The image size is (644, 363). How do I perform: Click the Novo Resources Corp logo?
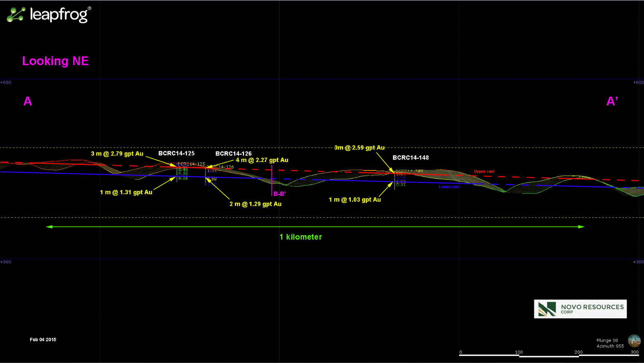click(580, 309)
